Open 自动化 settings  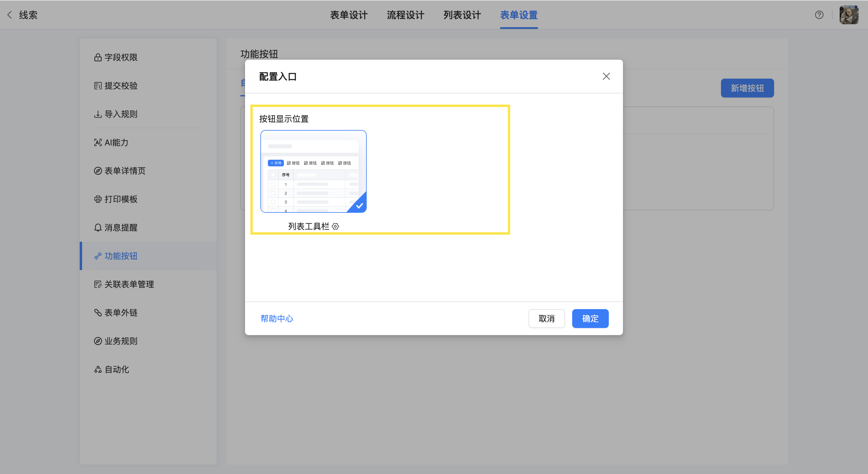tap(148, 369)
